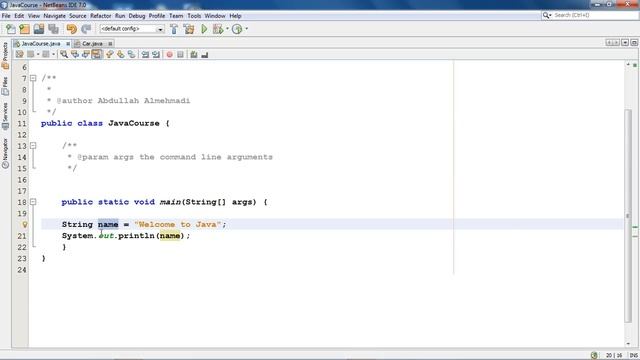Open the Projects side panel

[x=5, y=56]
